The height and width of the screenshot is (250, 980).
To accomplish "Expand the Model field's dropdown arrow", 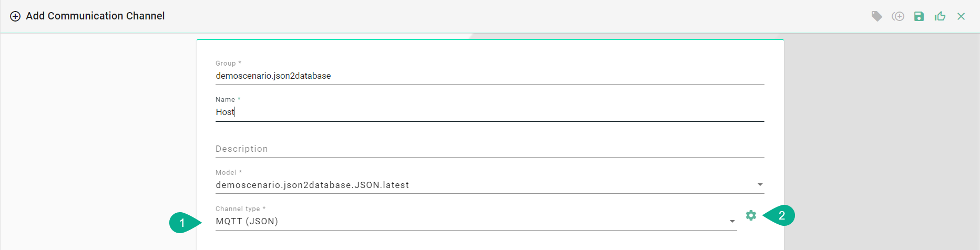I will 760,185.
